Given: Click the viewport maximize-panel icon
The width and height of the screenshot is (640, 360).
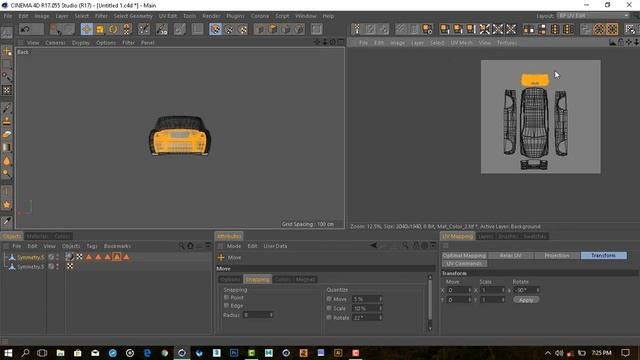Looking at the screenshot, I should (340, 42).
